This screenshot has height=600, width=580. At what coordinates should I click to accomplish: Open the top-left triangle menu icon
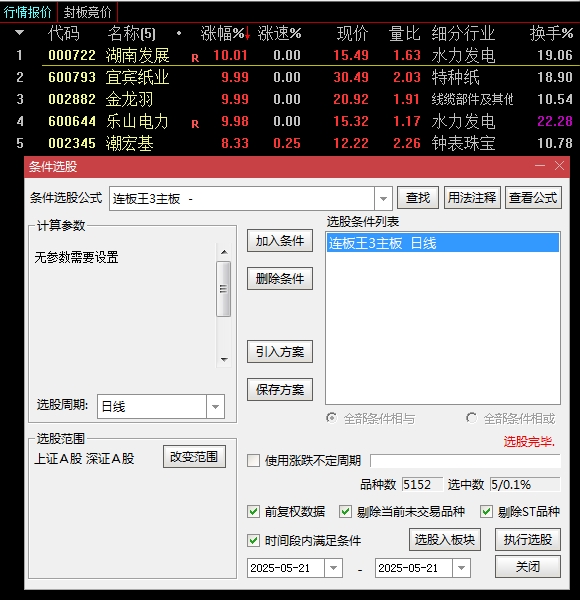[x=20, y=33]
